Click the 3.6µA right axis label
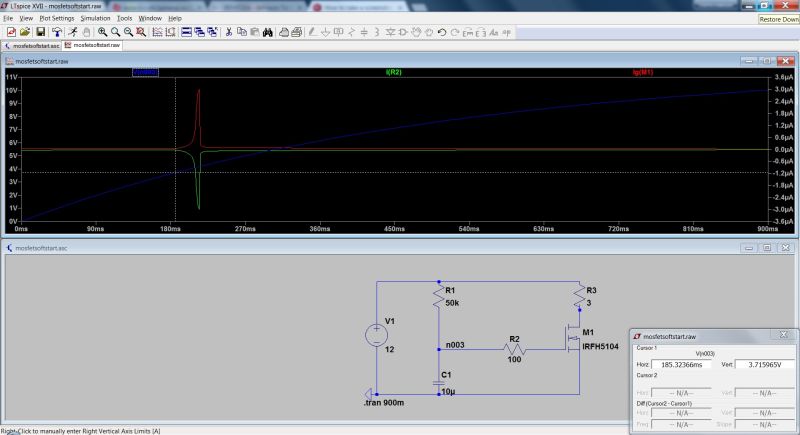Screen dimensions: 800x435 tap(784, 77)
